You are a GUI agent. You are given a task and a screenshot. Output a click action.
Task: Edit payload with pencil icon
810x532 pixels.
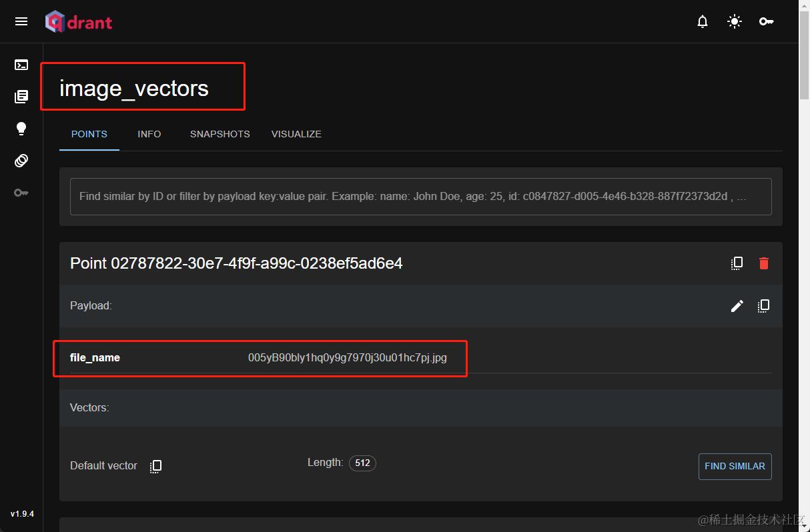pyautogui.click(x=737, y=306)
